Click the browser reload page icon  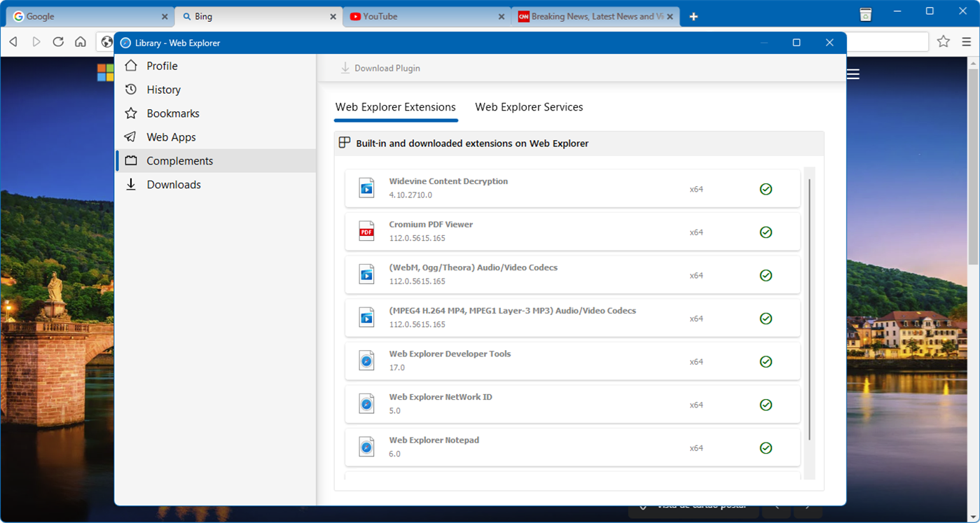click(58, 41)
